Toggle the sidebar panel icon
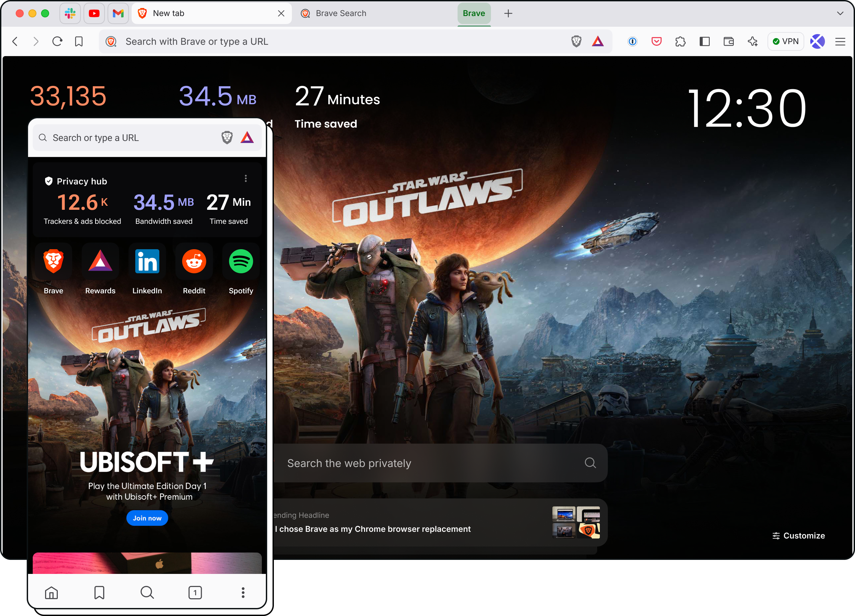 [705, 41]
